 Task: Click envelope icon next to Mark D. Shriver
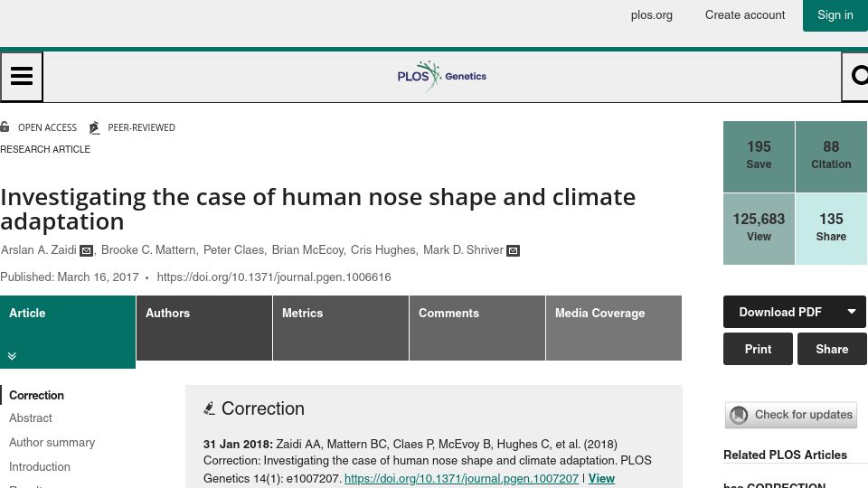514,250
